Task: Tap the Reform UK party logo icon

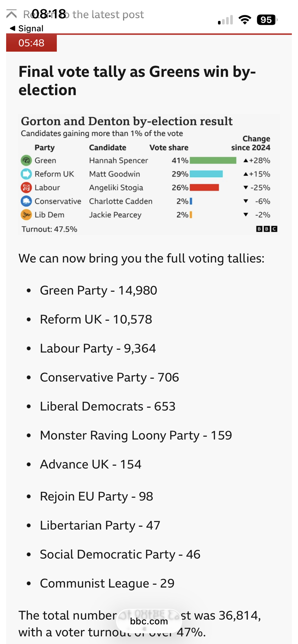Action: pyautogui.click(x=26, y=174)
